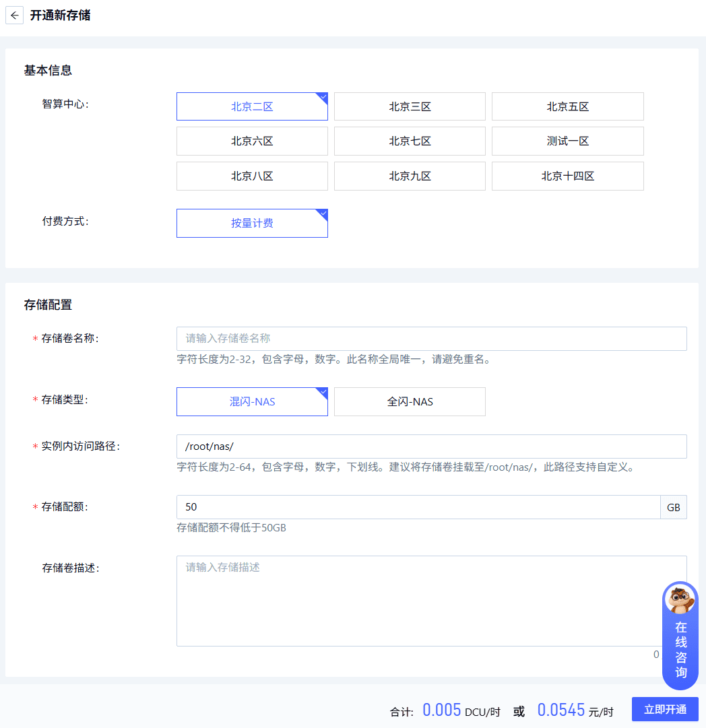Select 北京九区 option
This screenshot has width=706, height=728.
click(410, 176)
